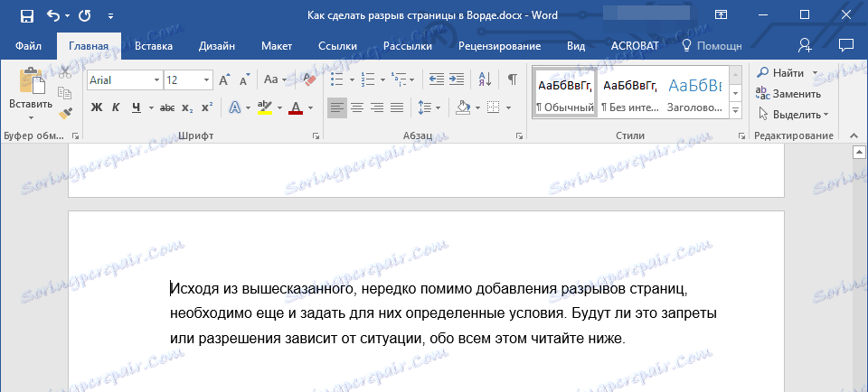
Task: Toggle ribbon display options button
Action: coord(721,15)
